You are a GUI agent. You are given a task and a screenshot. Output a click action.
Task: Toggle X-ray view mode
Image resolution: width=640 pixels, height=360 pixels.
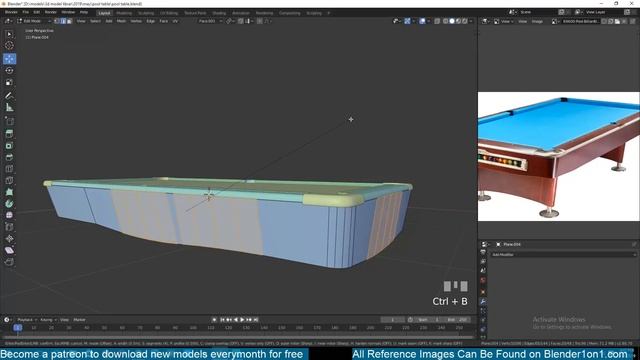(437, 21)
